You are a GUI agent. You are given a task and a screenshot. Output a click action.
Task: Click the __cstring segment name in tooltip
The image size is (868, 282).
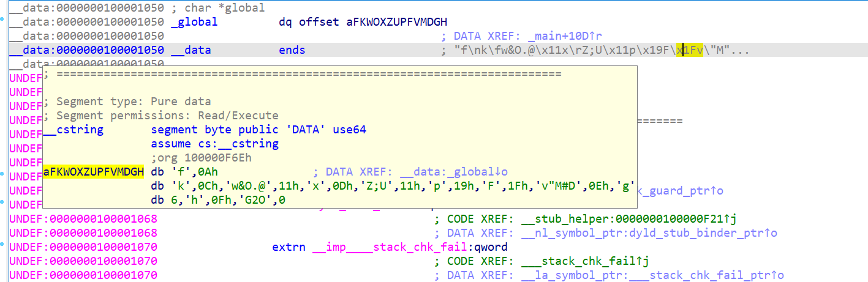coord(74,130)
